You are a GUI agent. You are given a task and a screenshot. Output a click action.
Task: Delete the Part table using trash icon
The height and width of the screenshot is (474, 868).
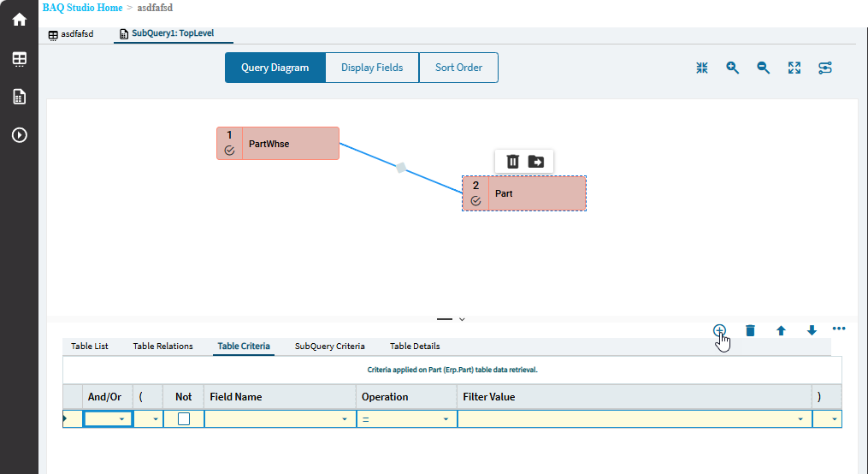(x=513, y=161)
